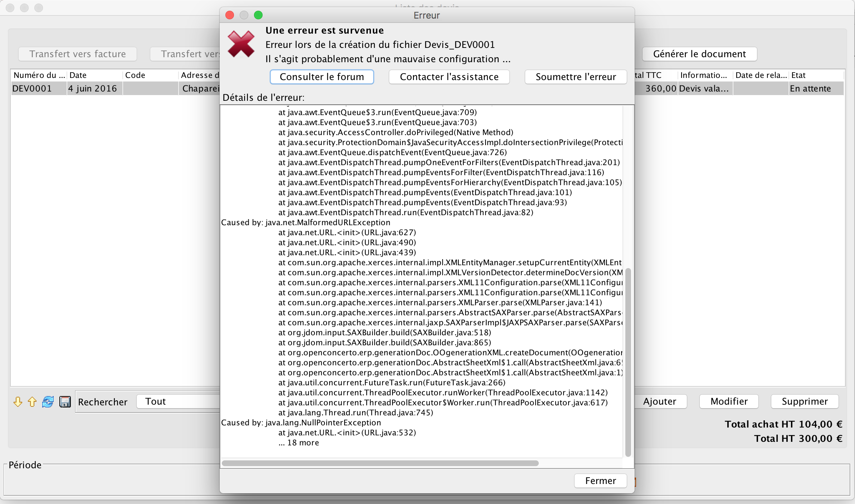Click the yellow down arrow icon
The image size is (855, 504).
click(18, 402)
